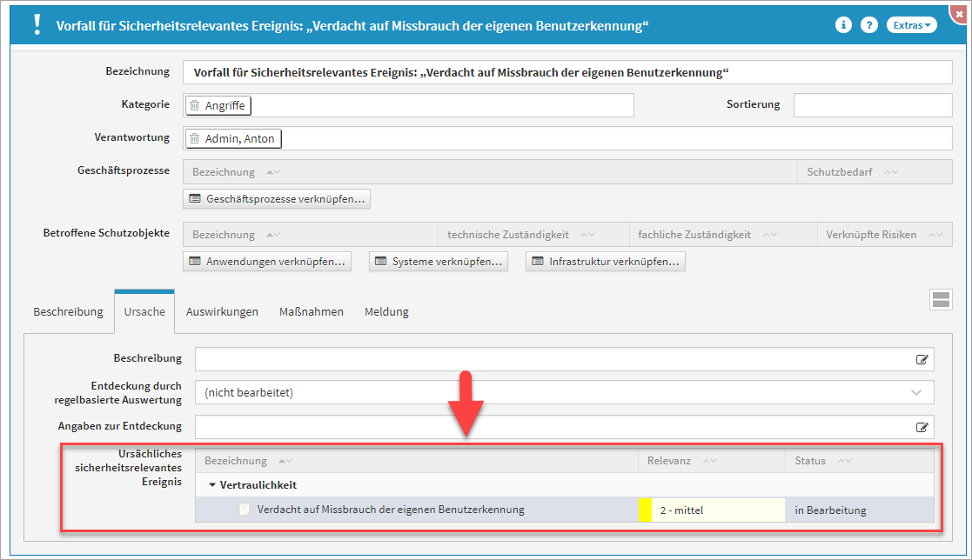Screen dimensions: 972x560
Task: Sort by Schutzbedarf column arrows
Action: click(x=891, y=172)
